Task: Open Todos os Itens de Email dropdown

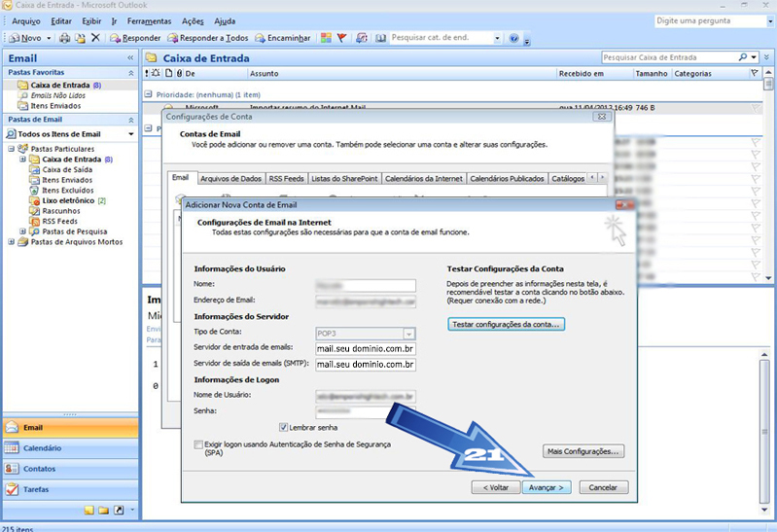Action: point(131,134)
